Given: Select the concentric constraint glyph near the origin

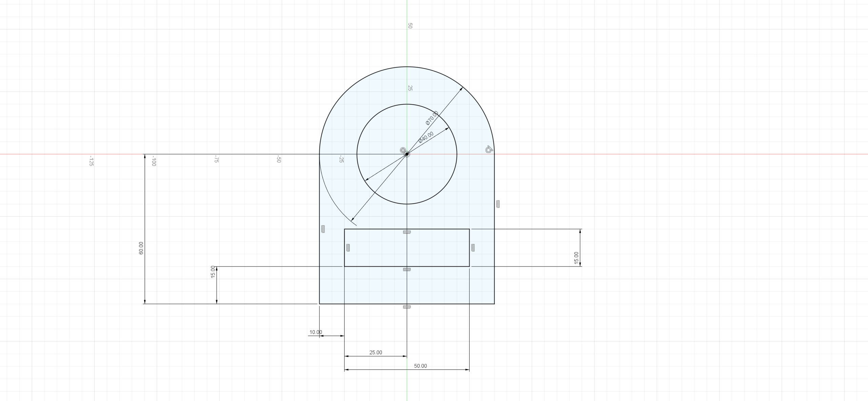Looking at the screenshot, I should tap(403, 150).
